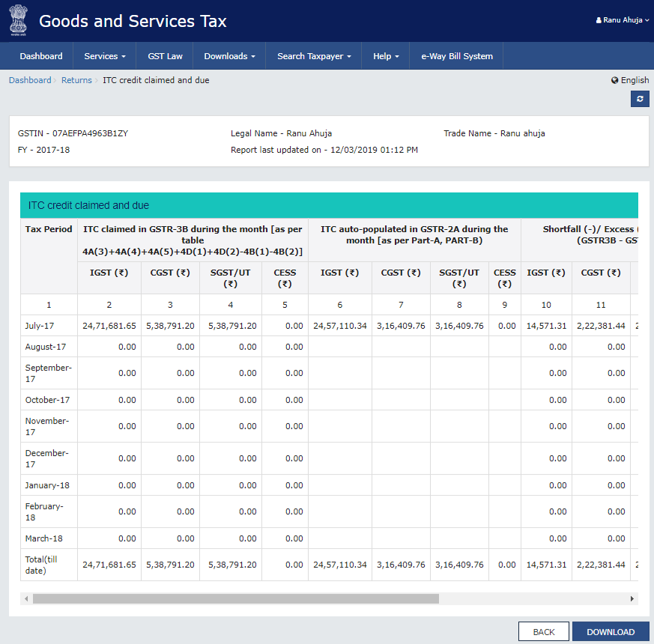Click July-17 shortfall CGST value 2,22,381.44
654x644 pixels.
pyautogui.click(x=601, y=326)
